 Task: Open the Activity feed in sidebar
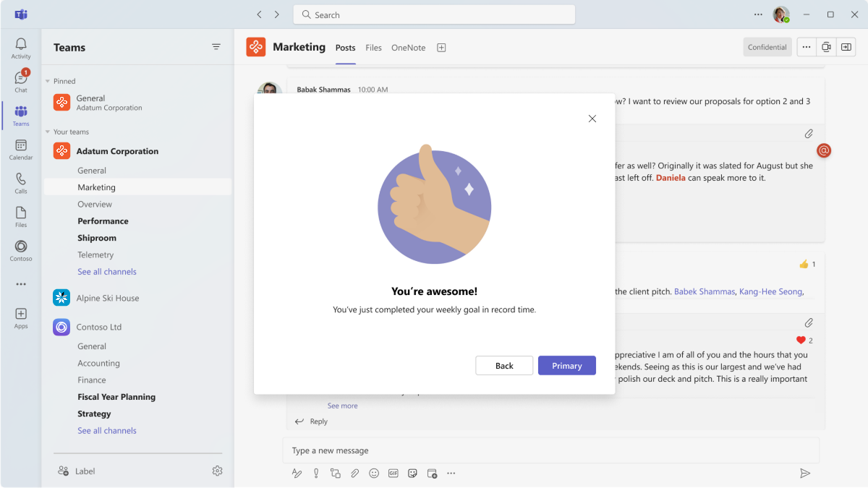pos(21,48)
